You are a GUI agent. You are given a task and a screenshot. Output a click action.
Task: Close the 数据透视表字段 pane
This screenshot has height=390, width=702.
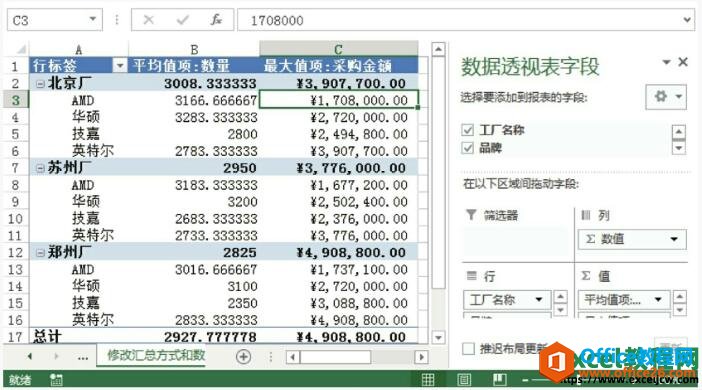683,62
